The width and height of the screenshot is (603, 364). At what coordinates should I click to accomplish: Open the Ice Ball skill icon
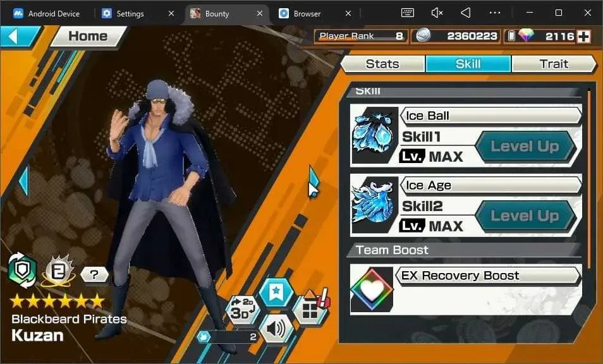point(374,135)
